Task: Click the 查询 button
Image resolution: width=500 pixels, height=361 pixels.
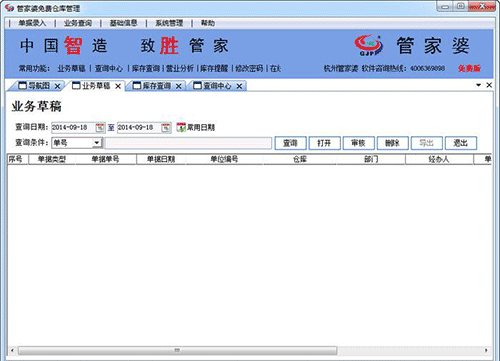Action: tap(290, 143)
